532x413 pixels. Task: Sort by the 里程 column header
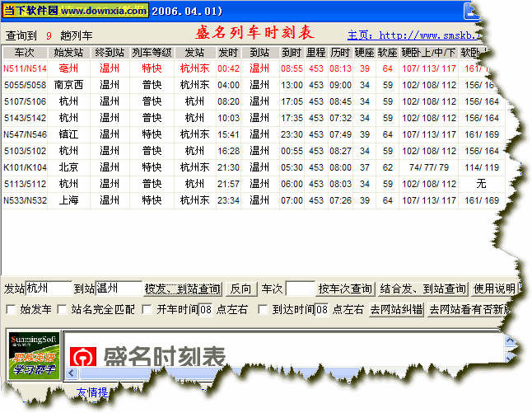point(316,53)
